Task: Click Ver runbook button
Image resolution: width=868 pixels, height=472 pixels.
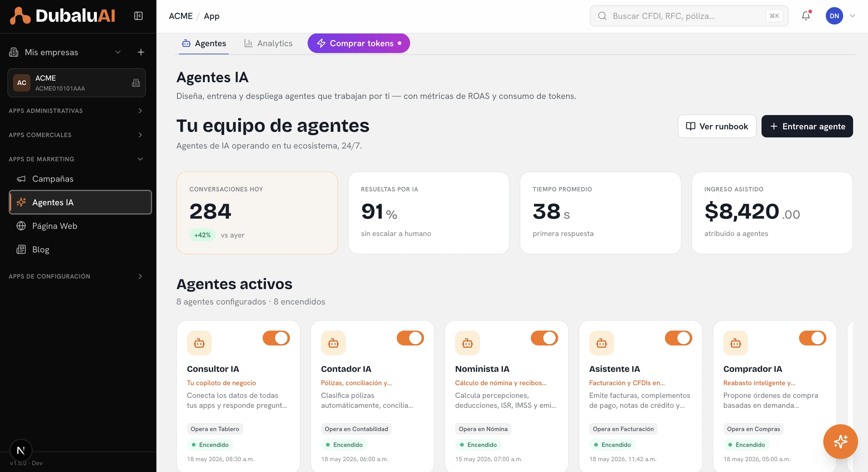Action: pyautogui.click(x=717, y=126)
